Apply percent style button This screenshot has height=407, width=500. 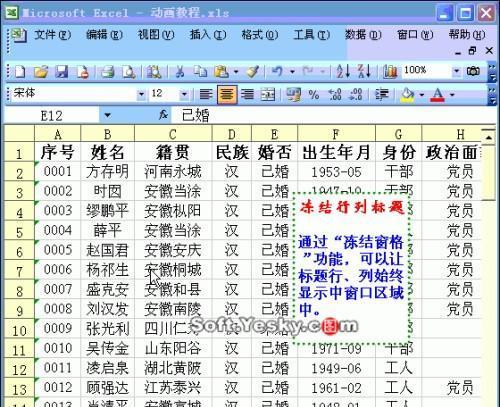click(314, 95)
